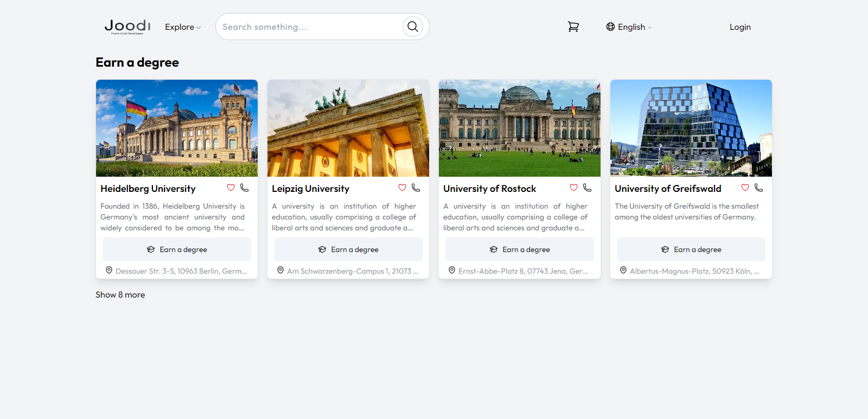868x419 pixels.
Task: Open the 'University of Rostock' title
Action: [x=490, y=189]
